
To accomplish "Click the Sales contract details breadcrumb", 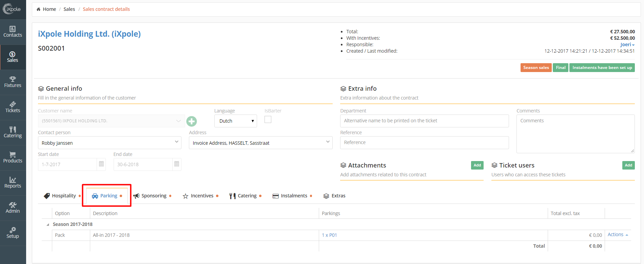I will 106,9.
